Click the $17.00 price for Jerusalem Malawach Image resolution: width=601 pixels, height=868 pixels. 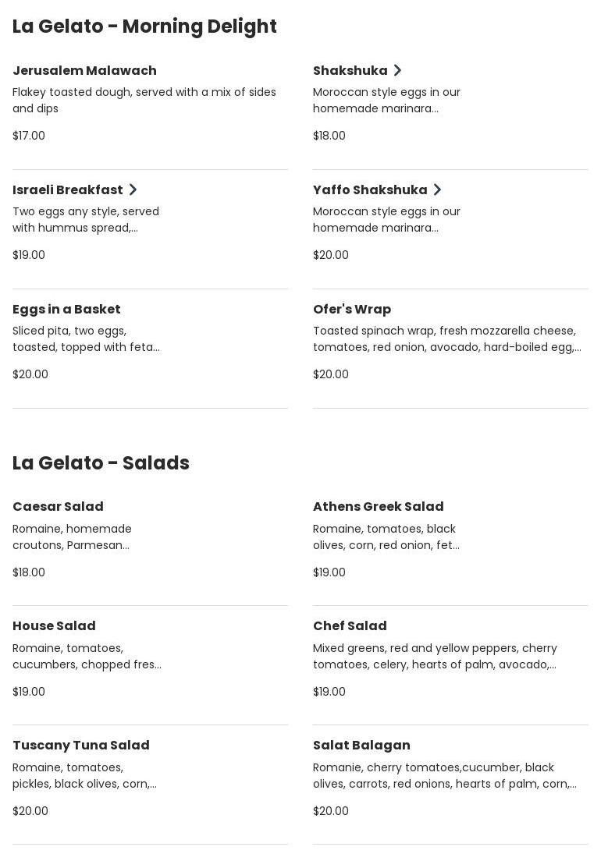pyautogui.click(x=29, y=136)
